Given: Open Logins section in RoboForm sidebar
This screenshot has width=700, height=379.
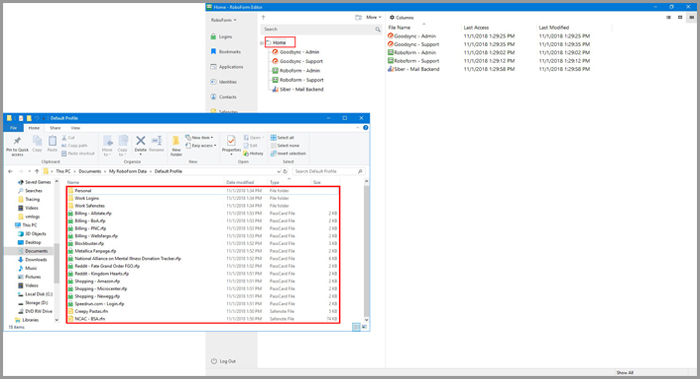Looking at the screenshot, I should (221, 37).
